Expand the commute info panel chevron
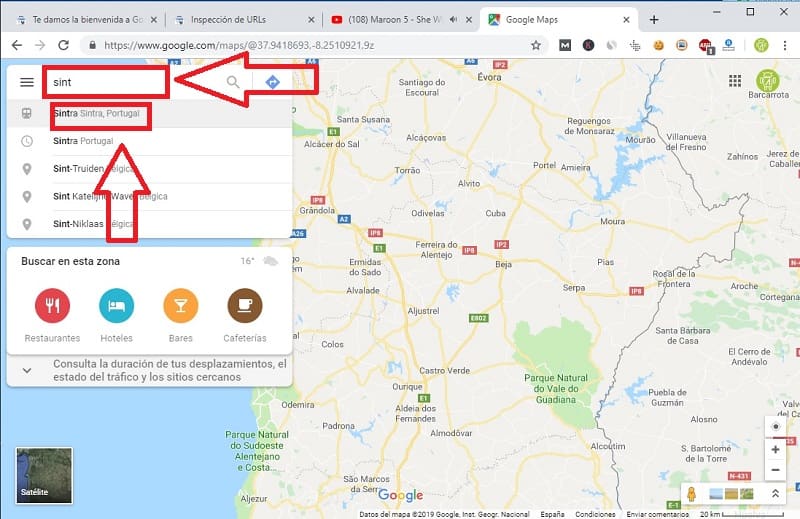This screenshot has height=519, width=800. pos(27,370)
